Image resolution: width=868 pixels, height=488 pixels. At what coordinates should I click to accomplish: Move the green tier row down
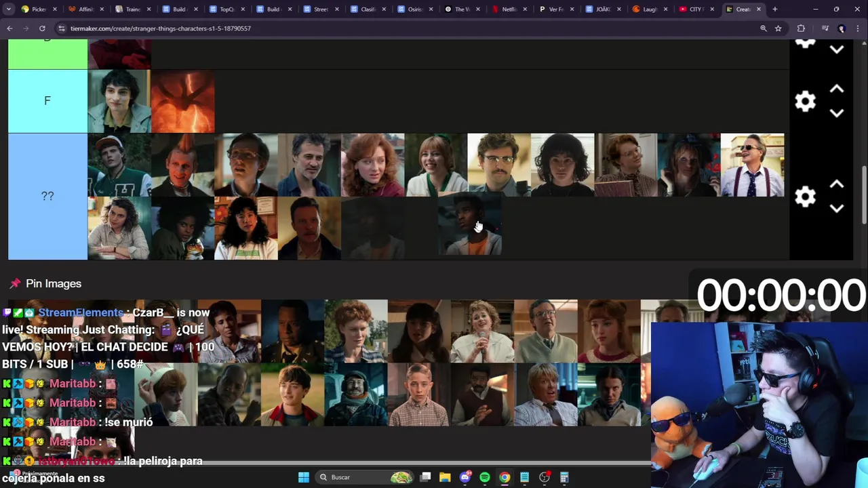(837, 49)
